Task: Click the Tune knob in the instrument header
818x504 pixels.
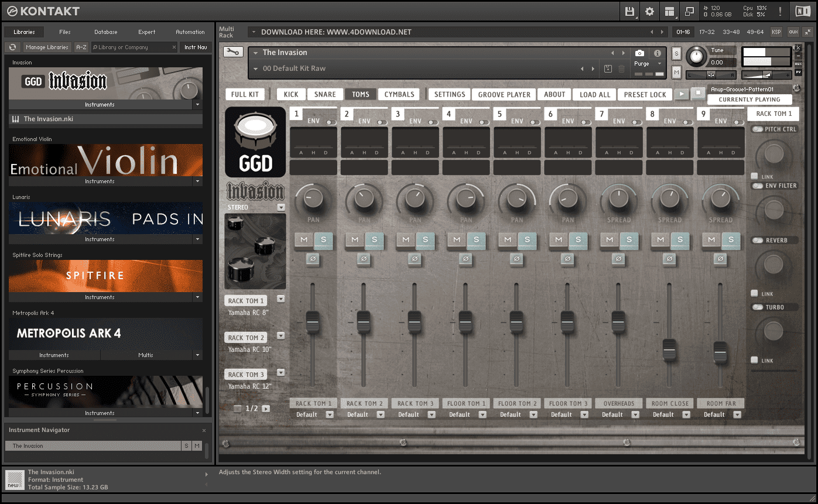Action: (696, 57)
